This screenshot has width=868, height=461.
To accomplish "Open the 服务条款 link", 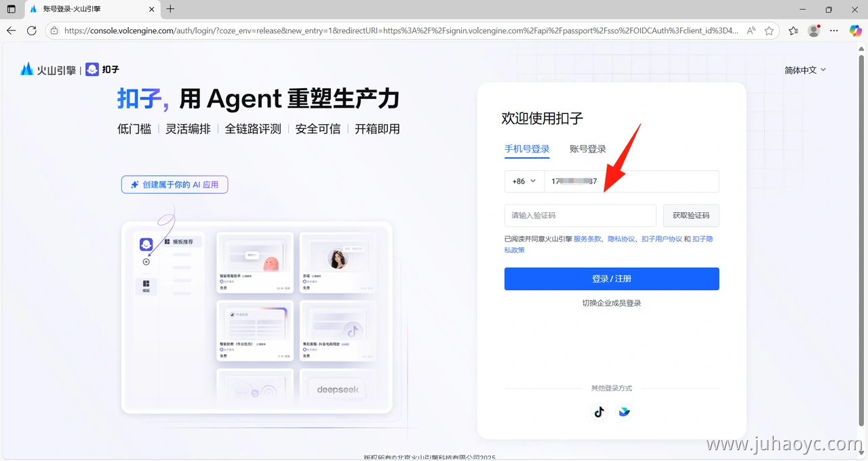I will 587,239.
